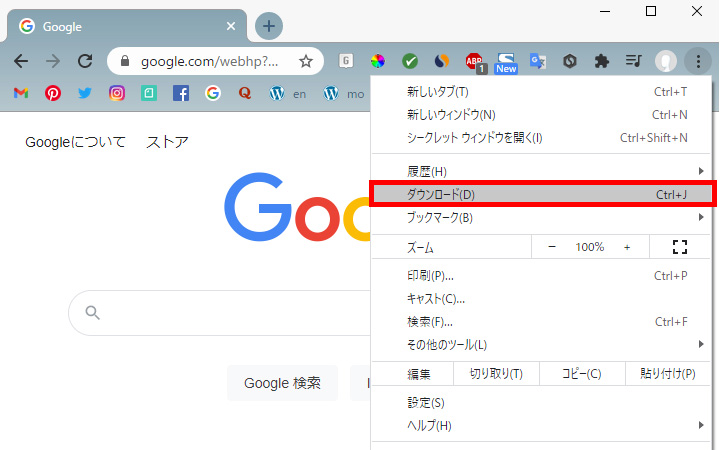Open 設定(S) from the menu

tap(541, 403)
